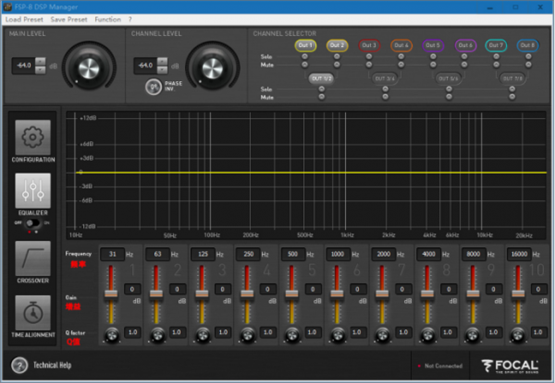
Task: Select the Out 1 channel
Action: click(305, 45)
